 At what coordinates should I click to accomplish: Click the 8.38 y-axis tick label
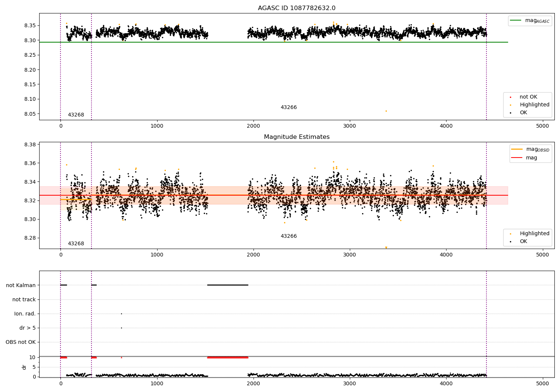tap(30, 145)
